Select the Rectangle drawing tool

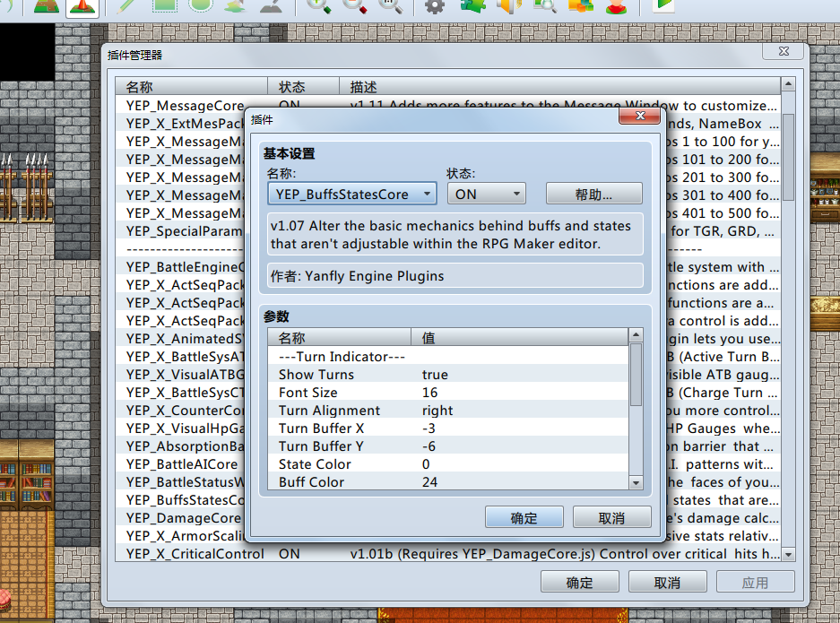[x=164, y=6]
